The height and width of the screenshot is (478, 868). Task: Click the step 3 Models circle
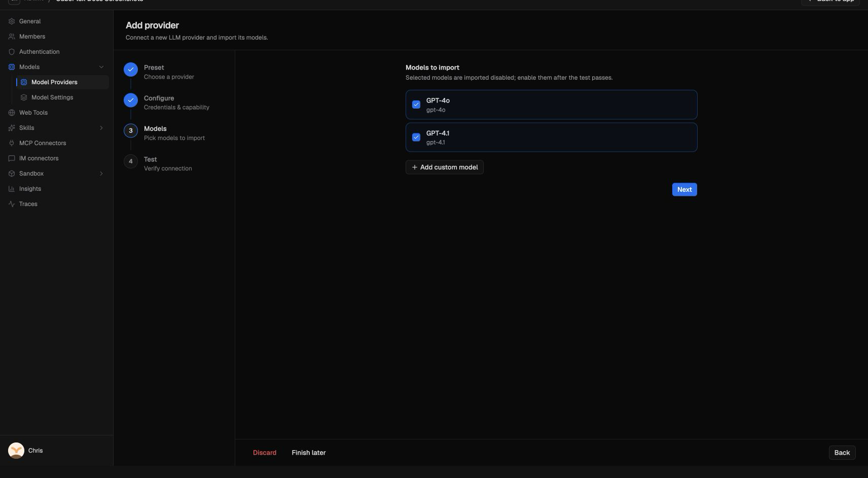click(131, 131)
